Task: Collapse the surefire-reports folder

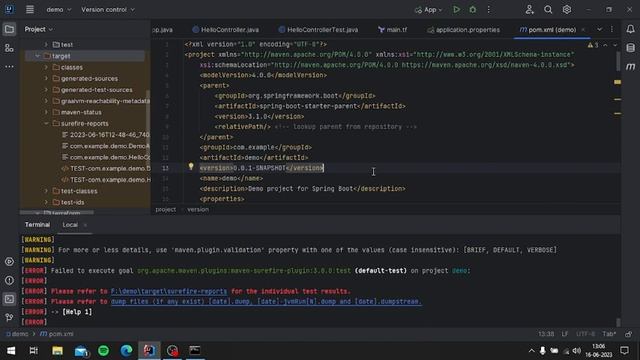Action: point(46,123)
